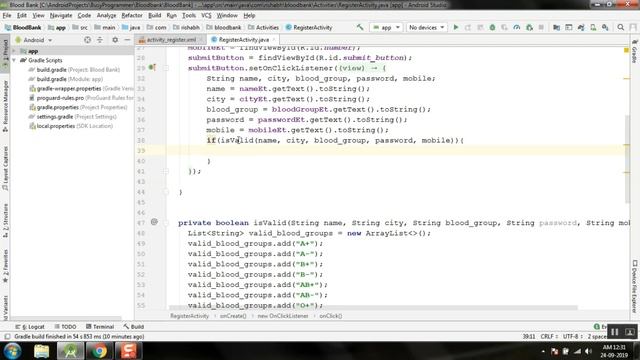Click the Make Project hammer icon
This screenshot has width=640, height=360.
click(x=360, y=27)
